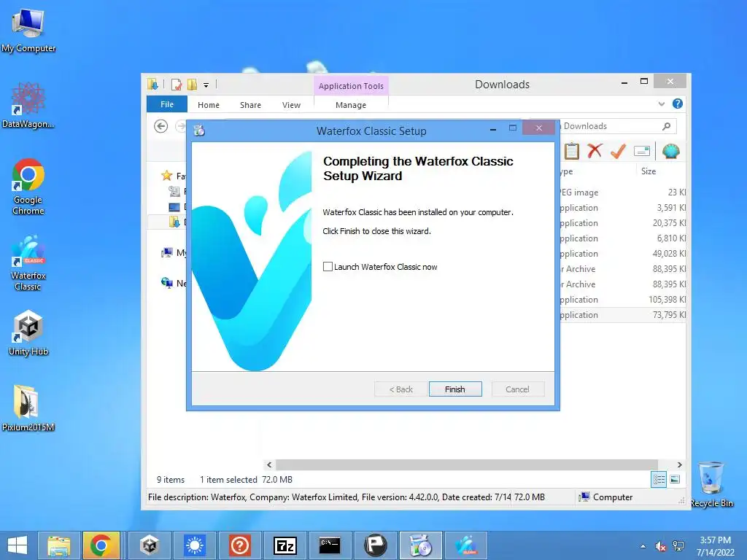The image size is (747, 560).
Task: Open Chrome from the taskbar
Action: click(101, 545)
